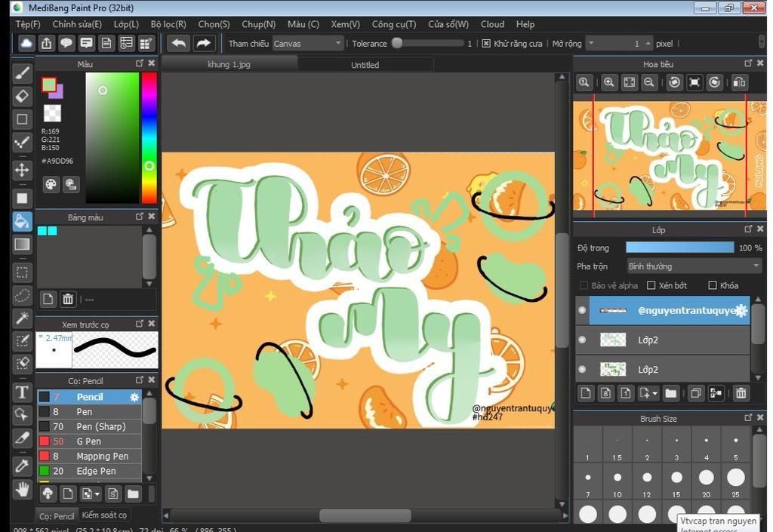Click the transparent color swatch

coord(52,112)
